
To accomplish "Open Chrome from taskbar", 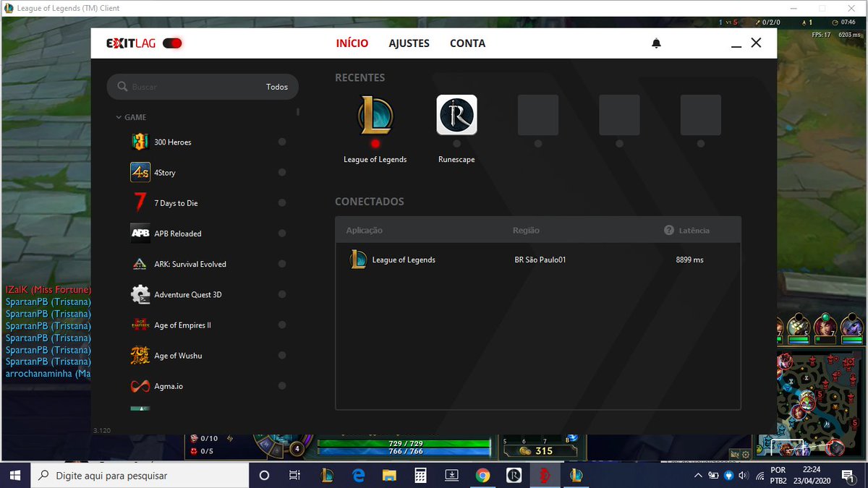I will coord(482,475).
